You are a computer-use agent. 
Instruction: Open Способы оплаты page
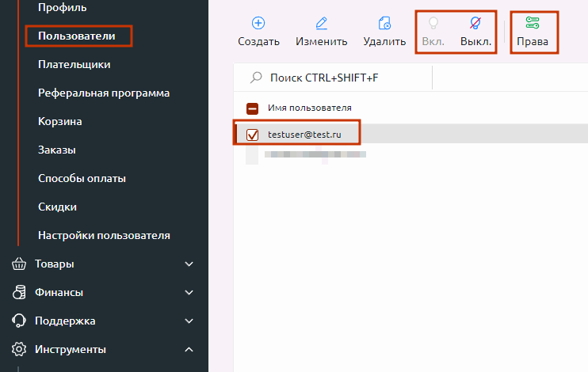pyautogui.click(x=82, y=178)
